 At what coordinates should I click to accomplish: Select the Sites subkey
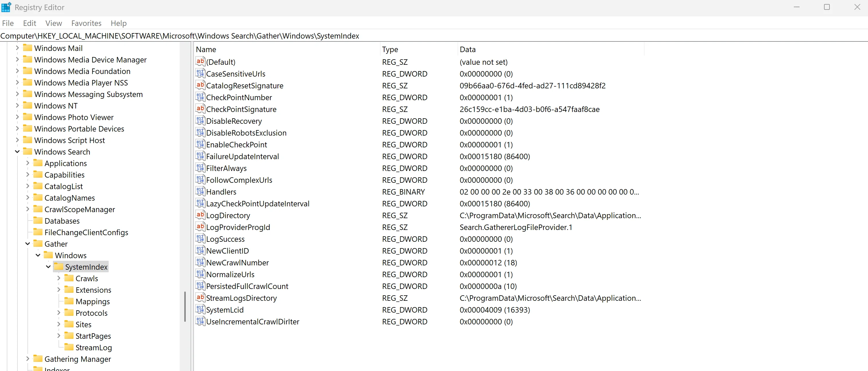[x=83, y=324]
